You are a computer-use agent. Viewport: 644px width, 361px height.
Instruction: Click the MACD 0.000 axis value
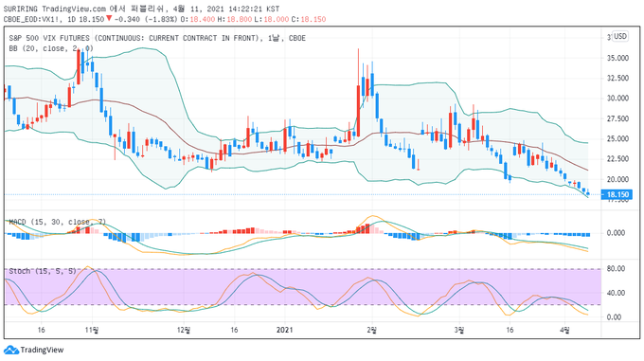click(x=617, y=233)
